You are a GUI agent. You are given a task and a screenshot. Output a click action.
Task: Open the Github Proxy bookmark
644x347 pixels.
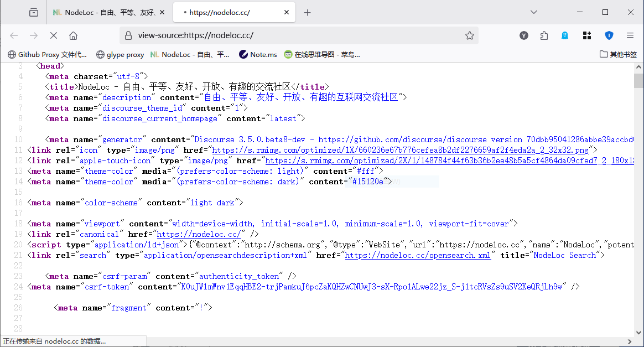[47, 55]
